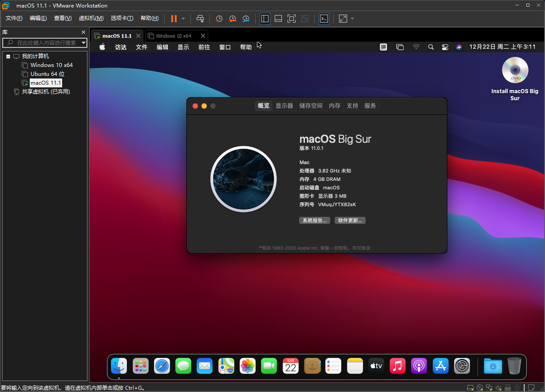Switch to 内存 tab
545x392 pixels.
click(x=335, y=106)
